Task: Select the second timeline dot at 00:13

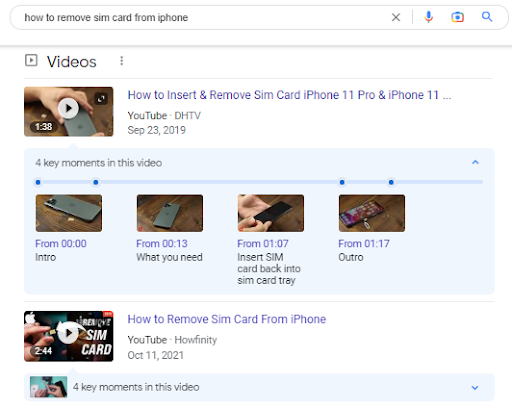Action: (96, 182)
